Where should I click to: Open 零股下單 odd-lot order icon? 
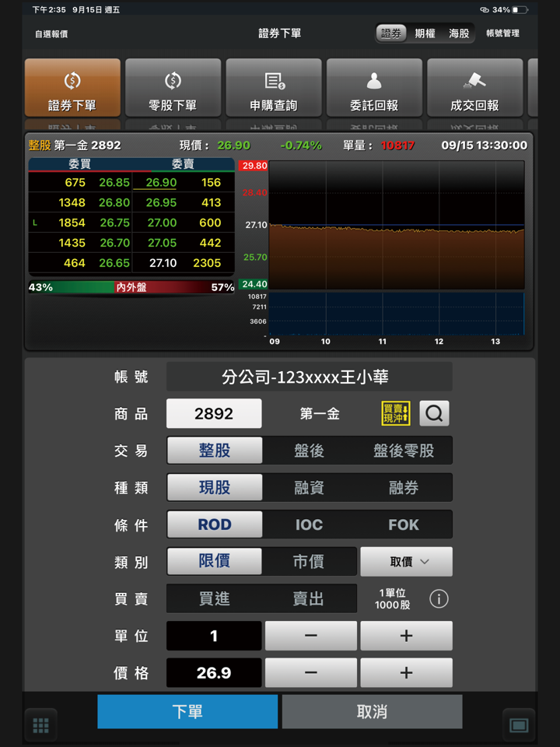click(x=173, y=81)
